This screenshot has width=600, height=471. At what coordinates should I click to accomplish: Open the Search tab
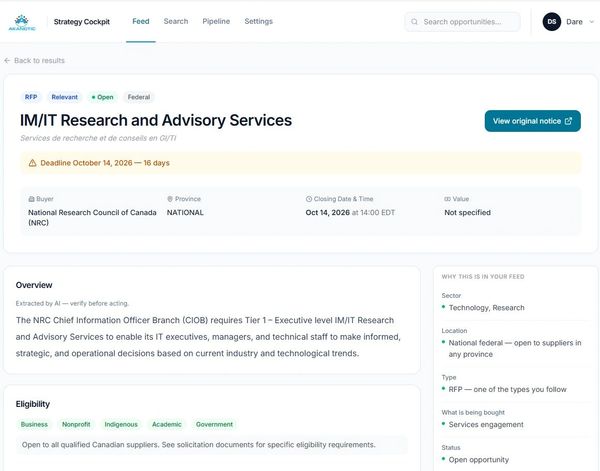(176, 21)
